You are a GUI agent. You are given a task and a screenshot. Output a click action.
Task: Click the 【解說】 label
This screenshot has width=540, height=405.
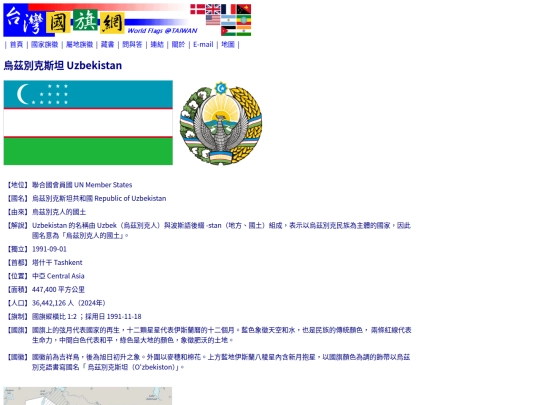click(17, 226)
